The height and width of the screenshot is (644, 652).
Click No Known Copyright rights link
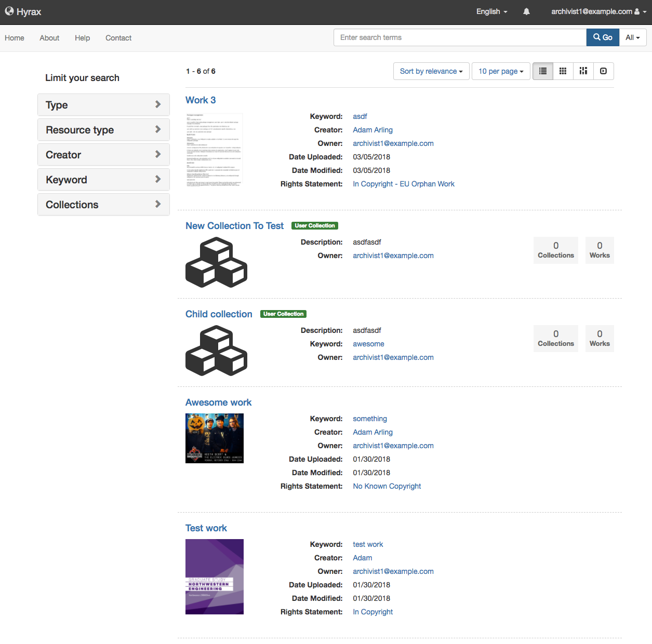point(387,486)
